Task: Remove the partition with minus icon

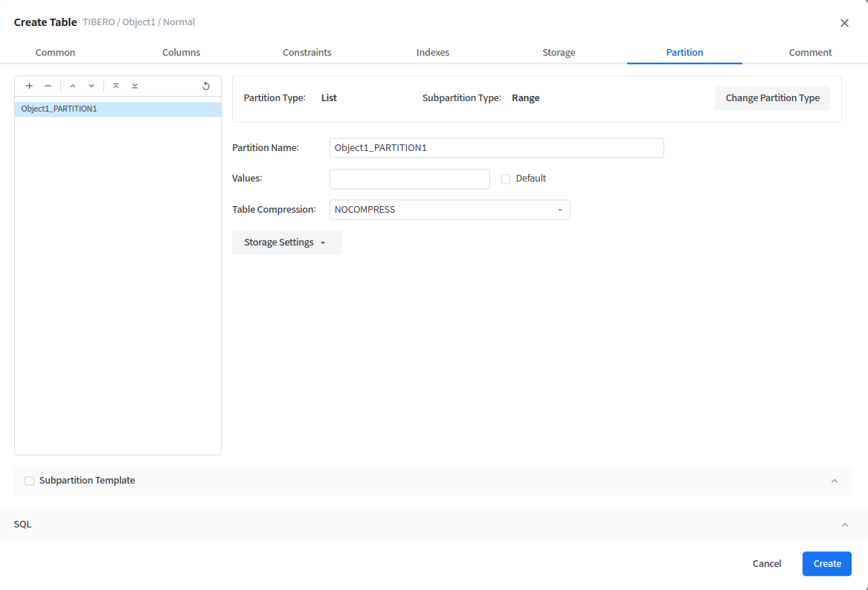Action: coord(48,86)
